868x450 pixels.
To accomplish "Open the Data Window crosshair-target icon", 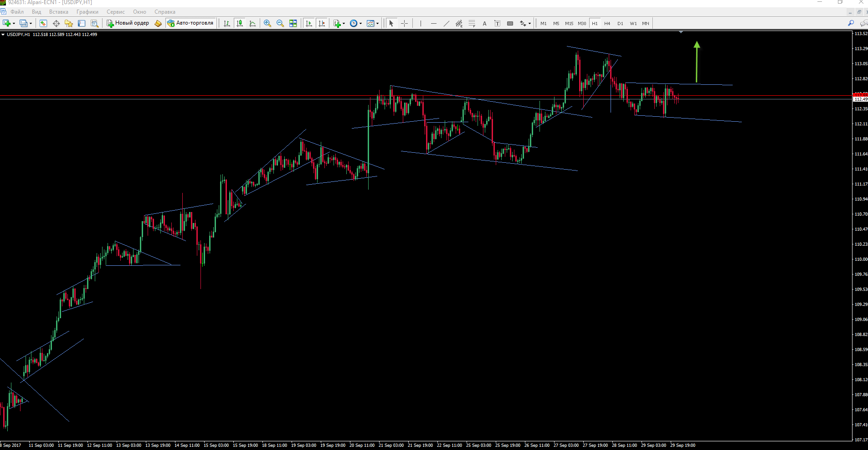I will pyautogui.click(x=56, y=23).
